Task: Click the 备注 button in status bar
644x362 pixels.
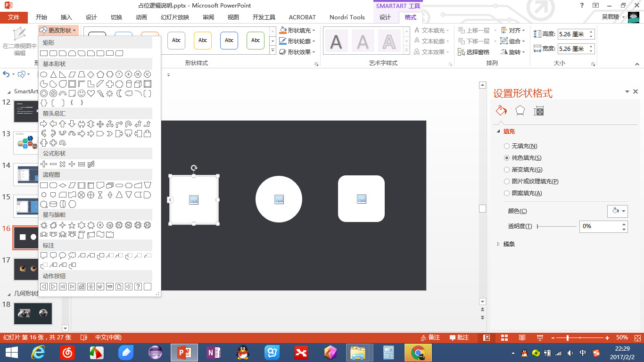Action: (x=430, y=337)
